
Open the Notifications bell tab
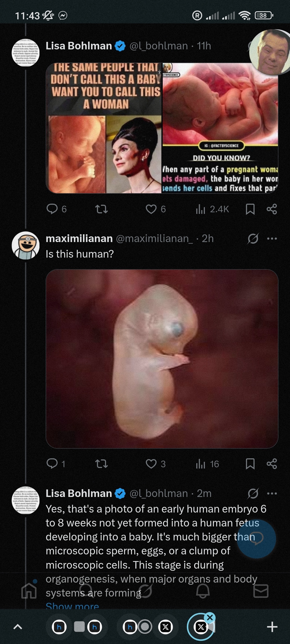tap(203, 591)
